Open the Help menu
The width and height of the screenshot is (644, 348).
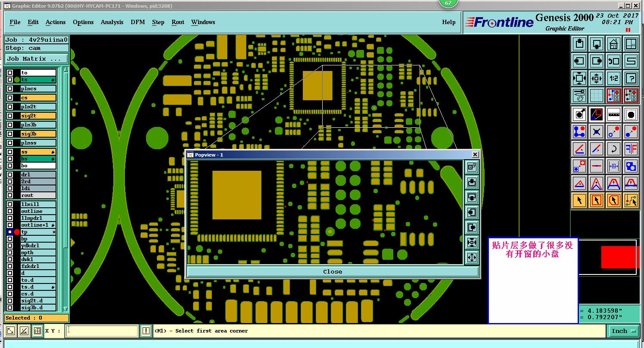point(449,22)
